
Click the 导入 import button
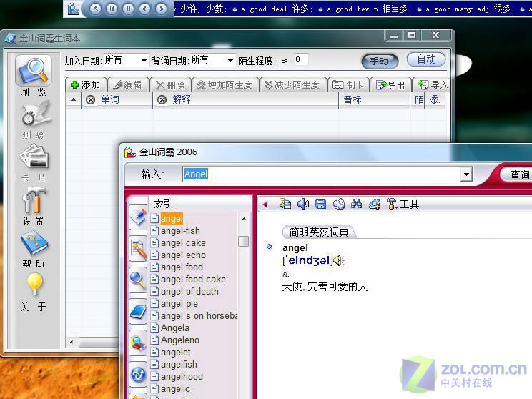pyautogui.click(x=432, y=85)
